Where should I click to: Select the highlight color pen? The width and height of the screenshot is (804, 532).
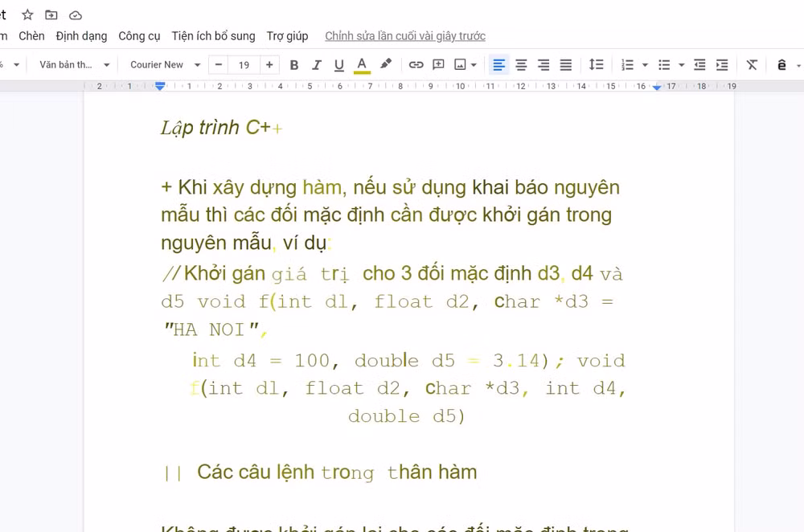(x=386, y=64)
